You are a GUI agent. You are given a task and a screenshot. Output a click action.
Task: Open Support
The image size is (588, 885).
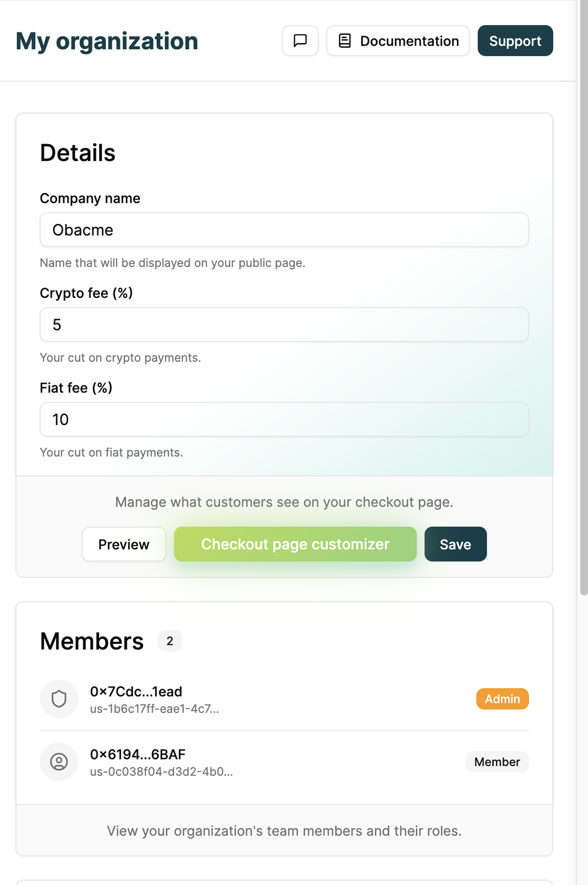pyautogui.click(x=515, y=41)
